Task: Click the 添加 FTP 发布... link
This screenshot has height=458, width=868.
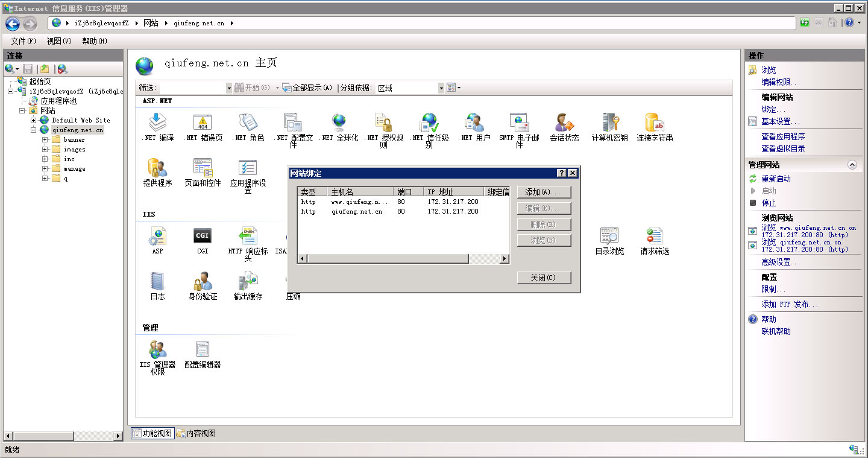Action: point(790,304)
